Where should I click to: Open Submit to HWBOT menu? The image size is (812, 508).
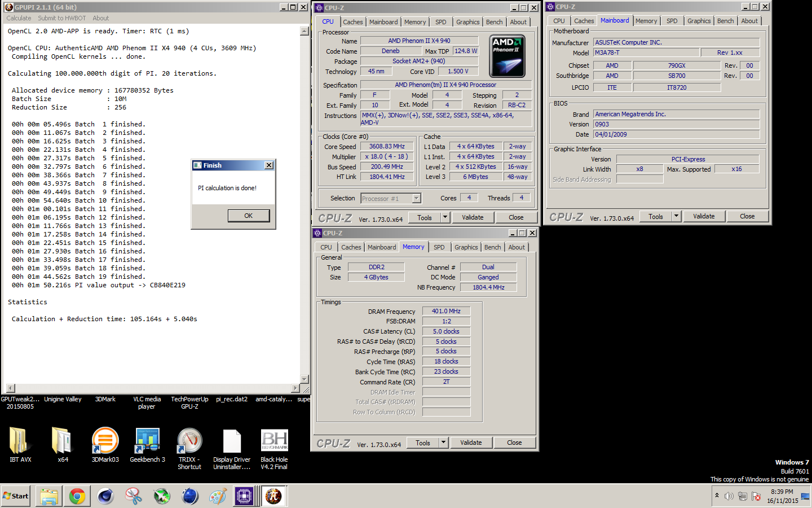(x=62, y=18)
